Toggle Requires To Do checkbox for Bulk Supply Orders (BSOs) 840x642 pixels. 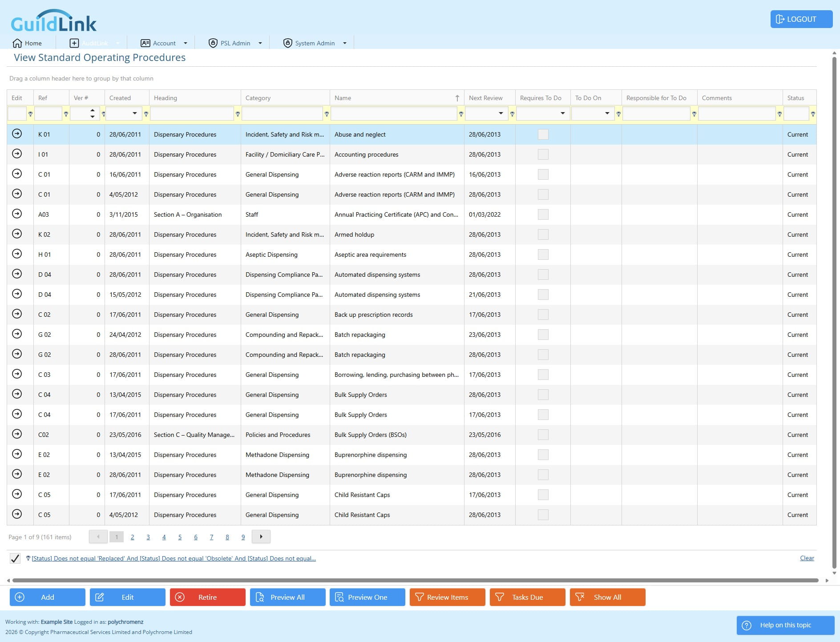(x=543, y=435)
